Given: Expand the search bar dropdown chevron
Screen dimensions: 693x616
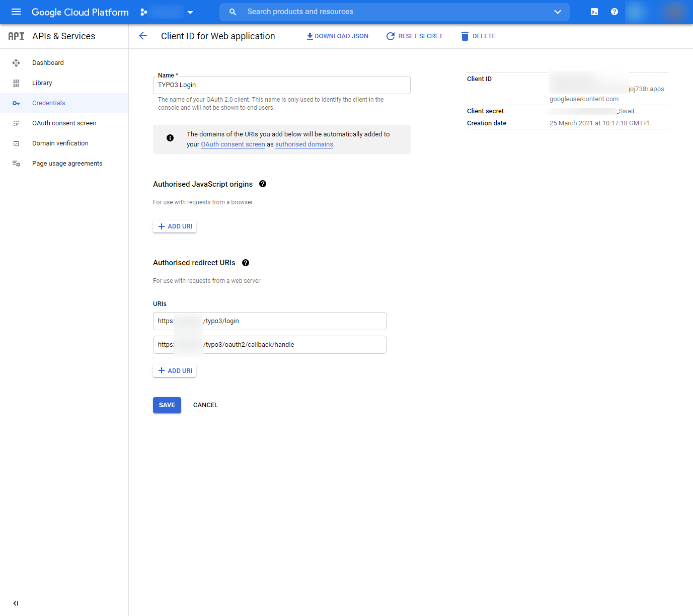Looking at the screenshot, I should tap(558, 12).
